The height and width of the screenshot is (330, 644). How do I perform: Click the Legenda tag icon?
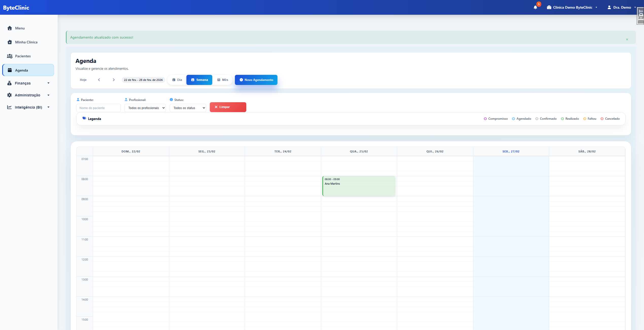[84, 118]
